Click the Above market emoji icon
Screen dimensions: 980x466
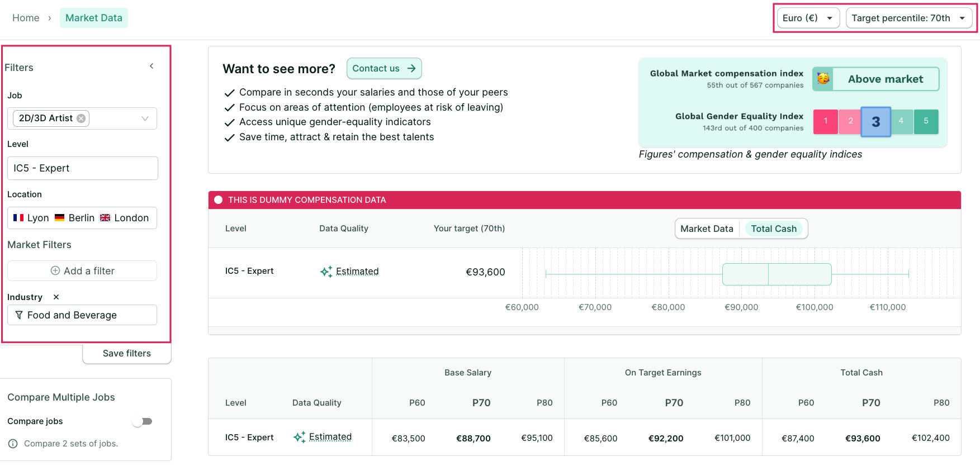click(823, 79)
